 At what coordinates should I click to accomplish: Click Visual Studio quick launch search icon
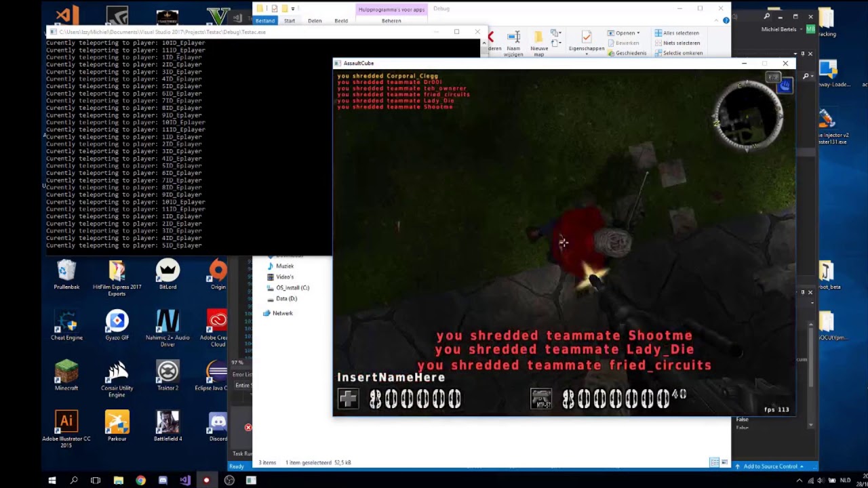[767, 16]
